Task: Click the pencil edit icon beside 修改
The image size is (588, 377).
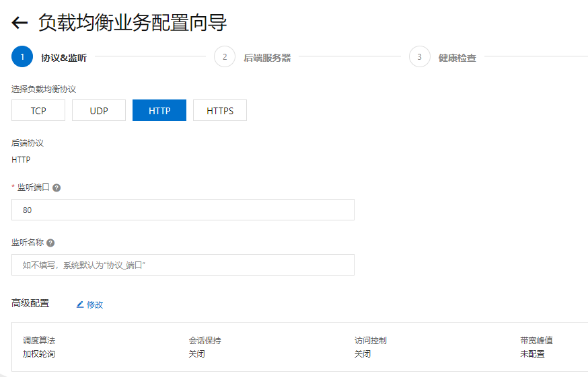Action: (x=80, y=304)
